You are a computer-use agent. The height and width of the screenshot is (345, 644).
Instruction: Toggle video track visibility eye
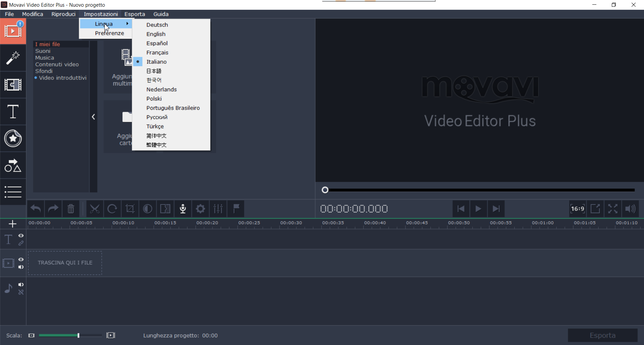tap(21, 260)
